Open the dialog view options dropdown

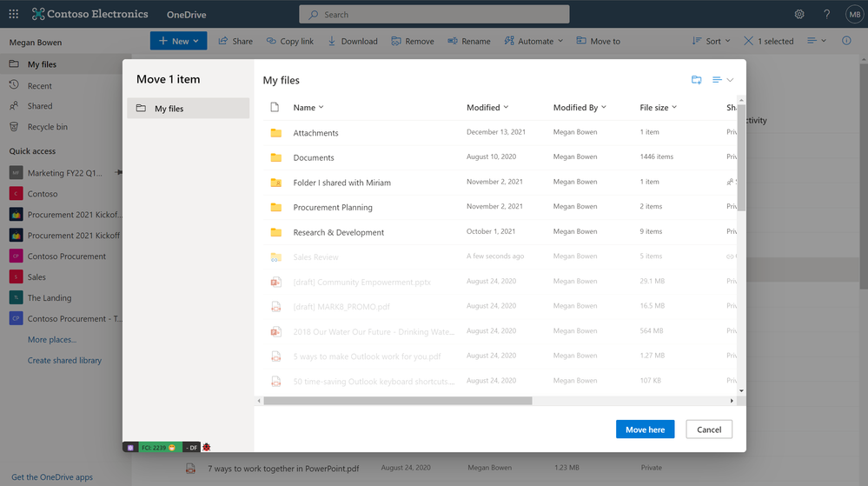click(x=722, y=80)
